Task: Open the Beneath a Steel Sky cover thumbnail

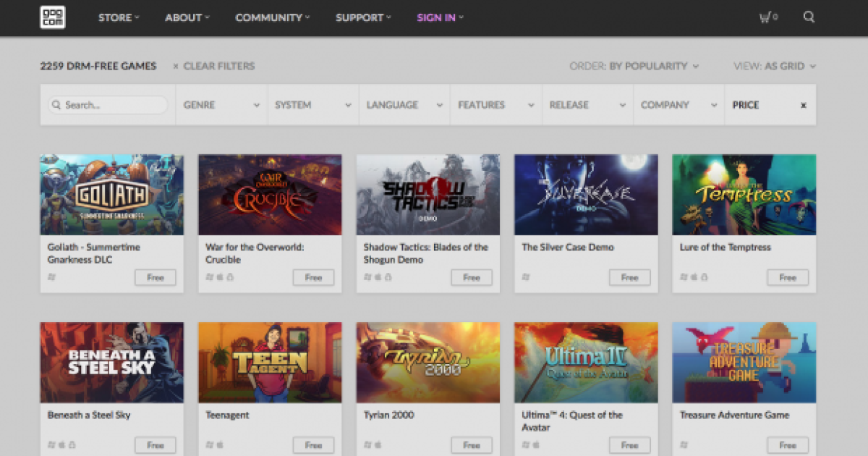Action: coord(112,363)
